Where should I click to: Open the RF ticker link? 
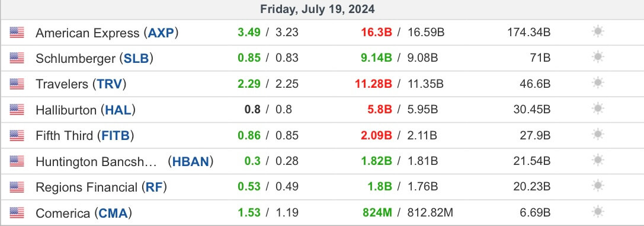155,187
